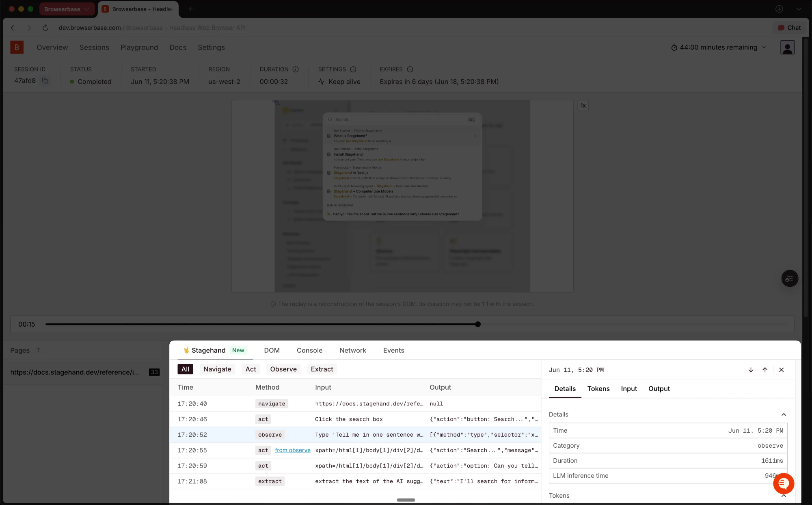Click the Method column header
This screenshot has width=812, height=505.
267,387
